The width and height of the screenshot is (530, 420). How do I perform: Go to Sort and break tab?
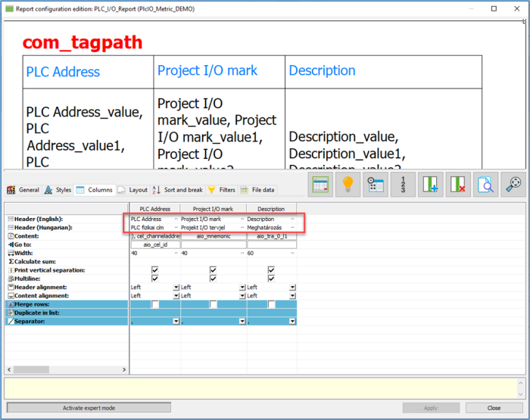point(178,190)
